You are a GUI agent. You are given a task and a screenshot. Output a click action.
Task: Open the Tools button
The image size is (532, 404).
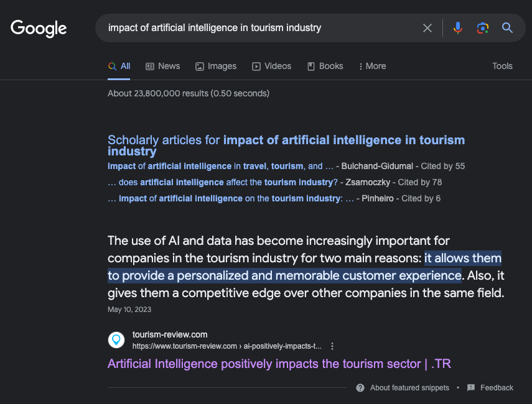[502, 66]
